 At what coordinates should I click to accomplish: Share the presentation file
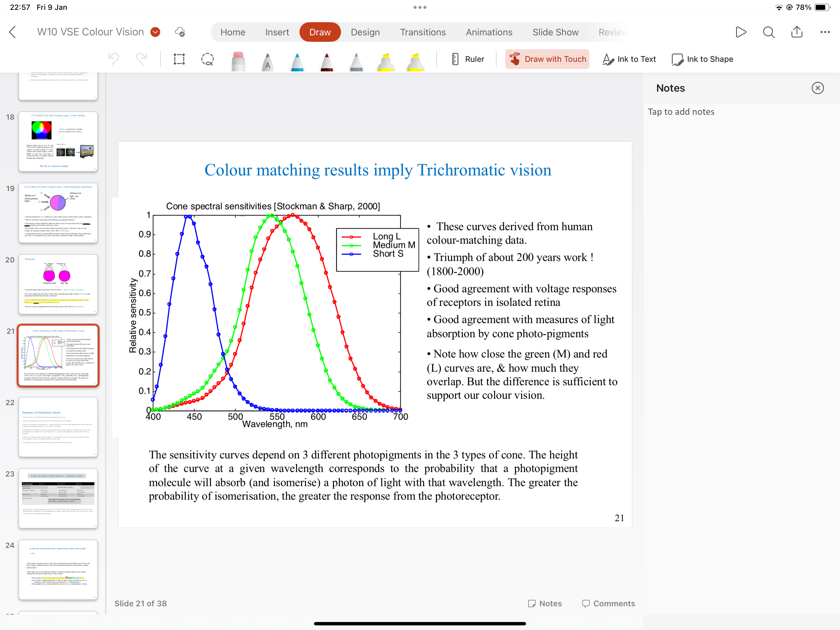[797, 32]
